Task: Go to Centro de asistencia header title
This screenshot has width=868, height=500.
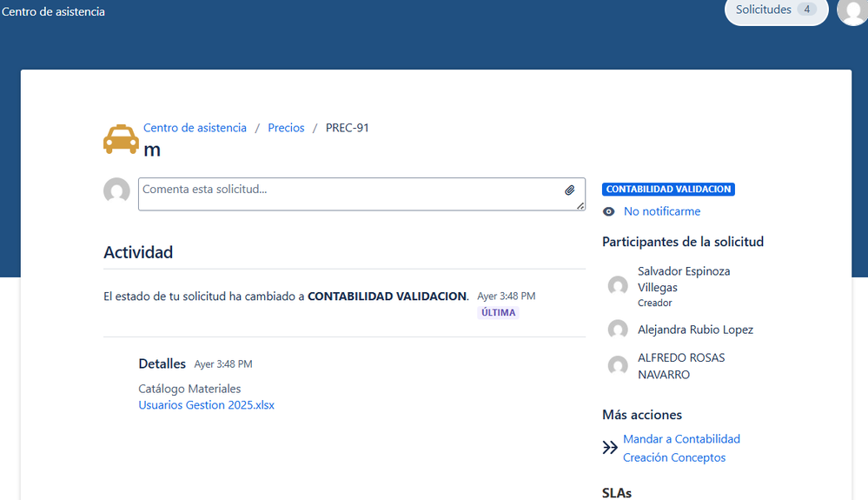Action: [53, 11]
